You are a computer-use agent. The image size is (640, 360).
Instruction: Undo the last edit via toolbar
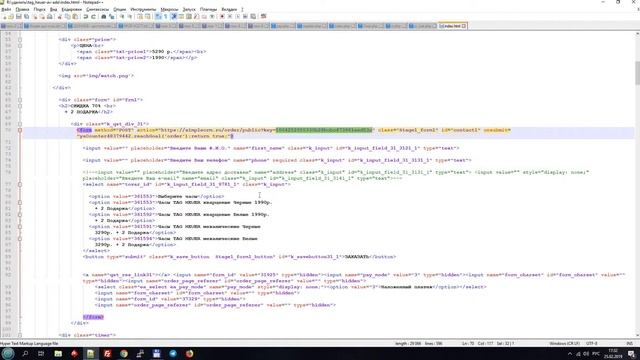pos(86,17)
